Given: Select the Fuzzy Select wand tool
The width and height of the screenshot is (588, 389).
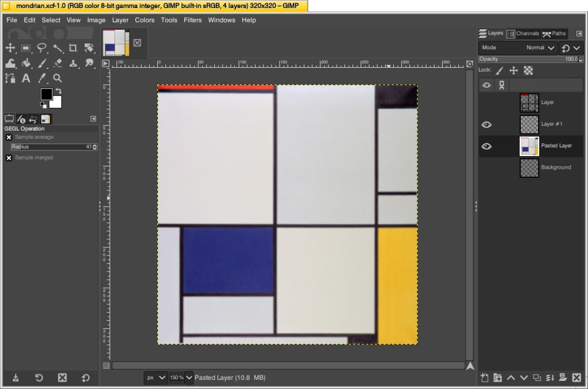Looking at the screenshot, I should 57,48.
